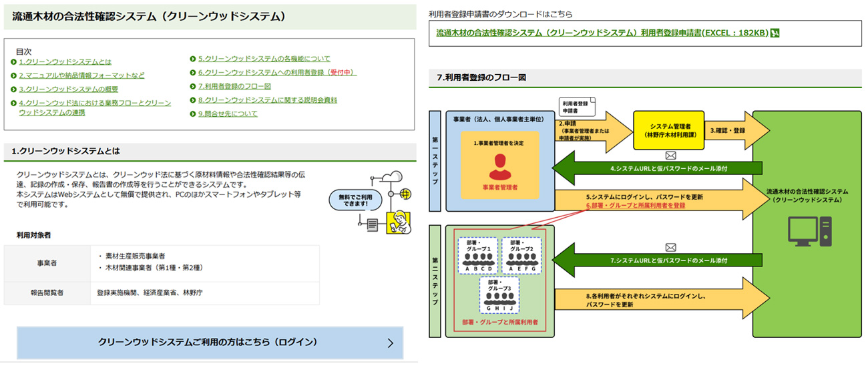Open 2.マニュアルや納品情報フォーマットなど link
Image resolution: width=868 pixels, height=374 pixels.
(81, 75)
